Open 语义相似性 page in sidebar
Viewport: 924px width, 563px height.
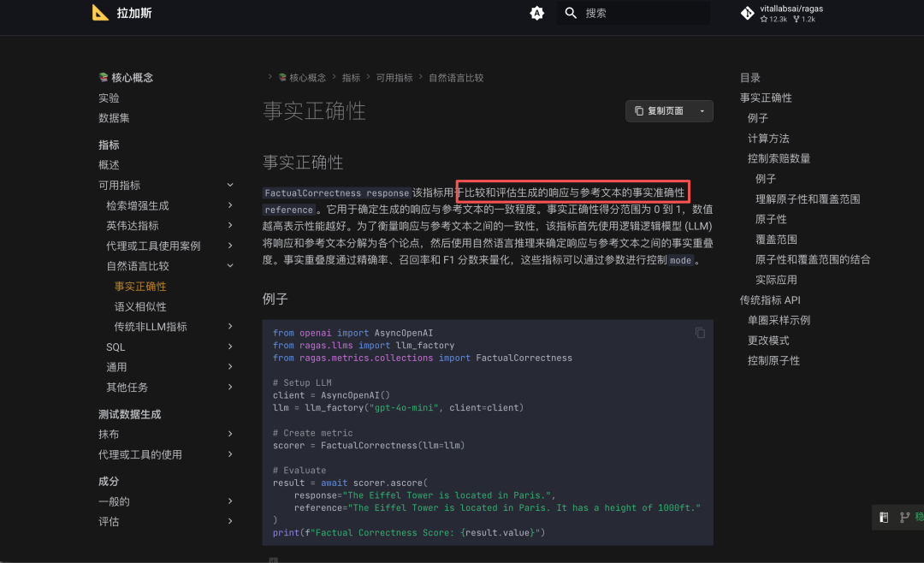pos(140,306)
